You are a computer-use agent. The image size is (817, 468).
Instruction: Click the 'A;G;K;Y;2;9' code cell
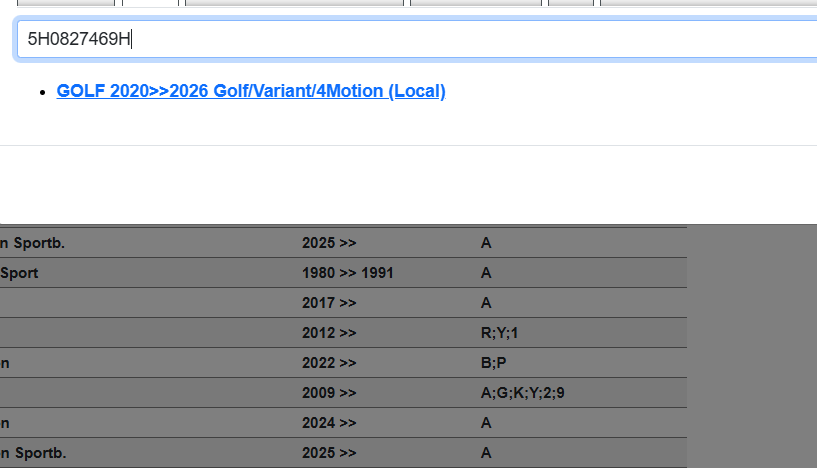pos(522,393)
